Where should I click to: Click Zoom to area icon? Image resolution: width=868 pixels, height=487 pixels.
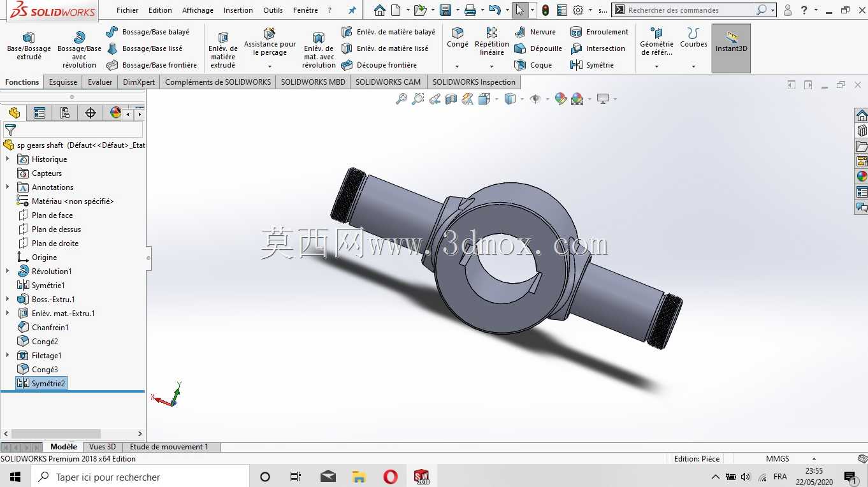418,99
